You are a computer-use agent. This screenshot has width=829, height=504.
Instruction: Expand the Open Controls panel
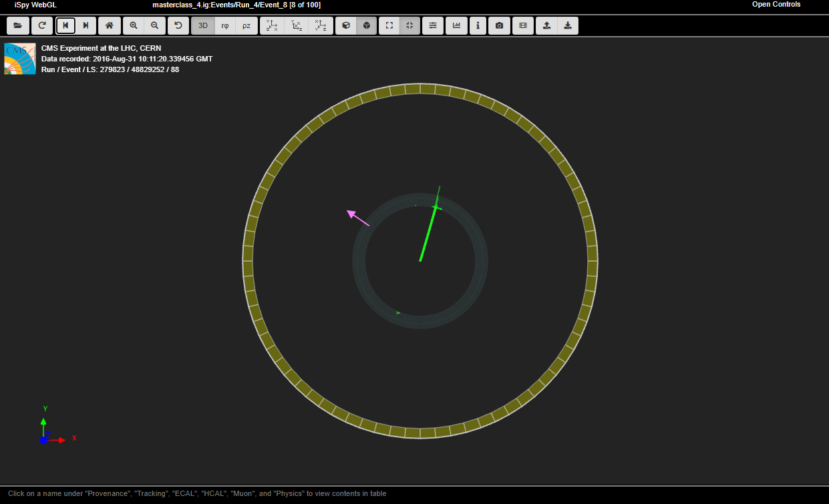tap(776, 5)
